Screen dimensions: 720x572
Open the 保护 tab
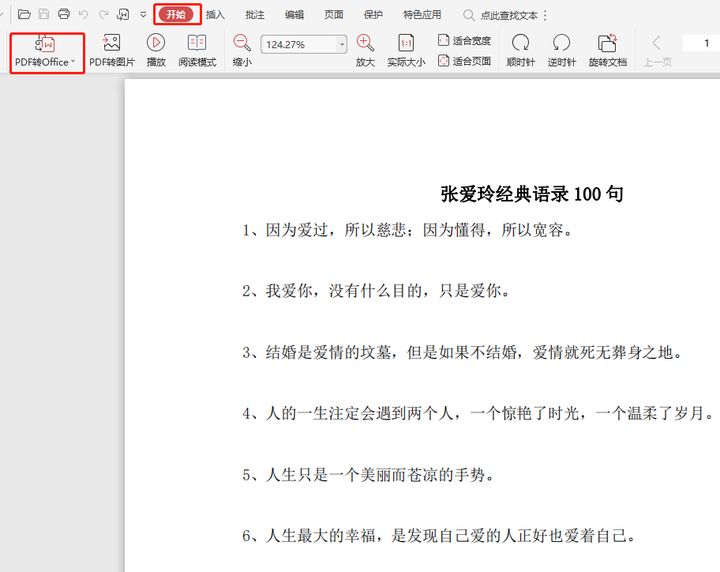pyautogui.click(x=373, y=15)
